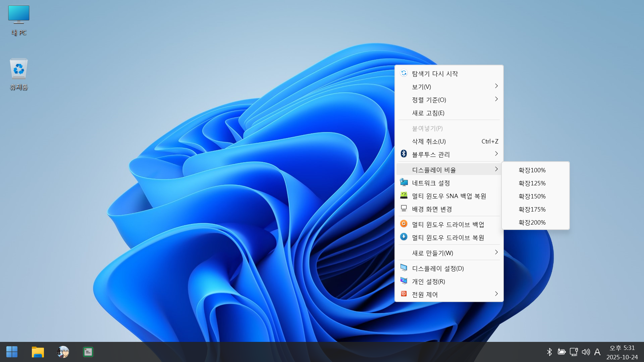Click the blue drive restore icon
644x362 pixels.
(x=404, y=237)
